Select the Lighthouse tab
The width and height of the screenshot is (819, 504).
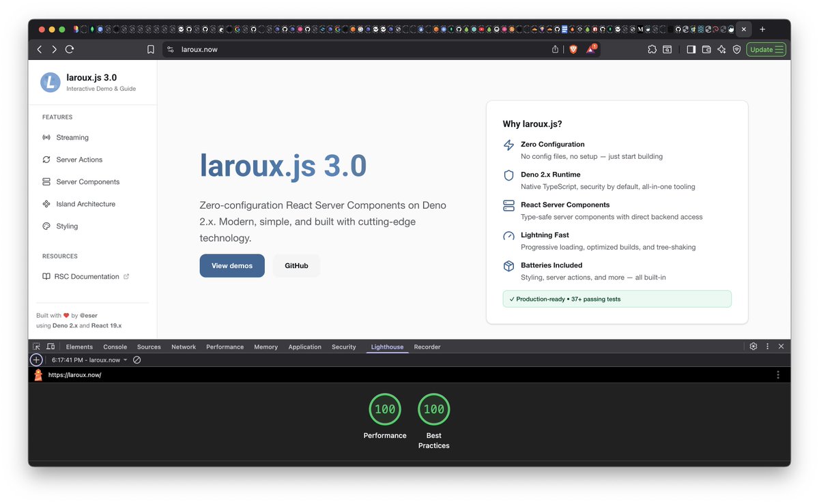click(387, 346)
